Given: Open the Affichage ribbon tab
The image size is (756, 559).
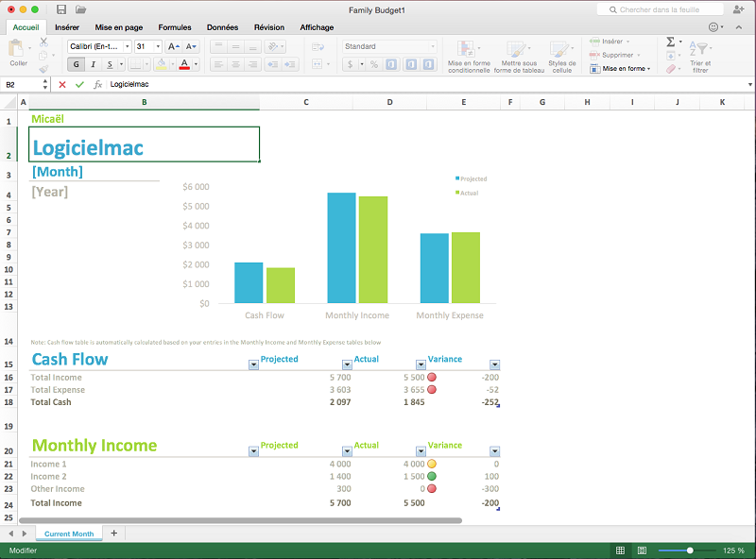Looking at the screenshot, I should point(317,27).
